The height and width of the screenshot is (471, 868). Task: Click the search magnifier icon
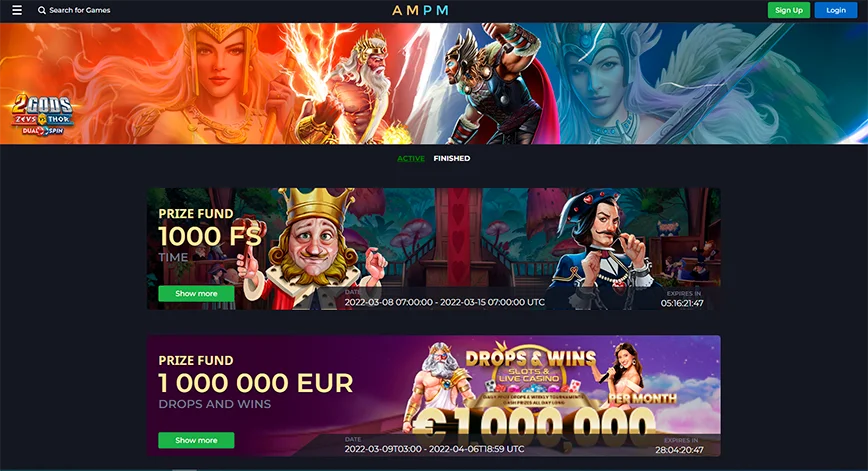point(42,10)
